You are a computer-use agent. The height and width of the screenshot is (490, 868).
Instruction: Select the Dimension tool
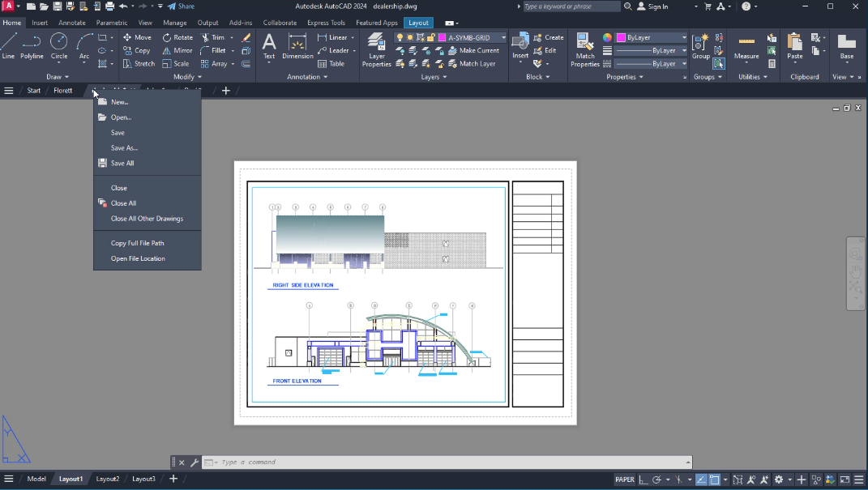[297, 46]
